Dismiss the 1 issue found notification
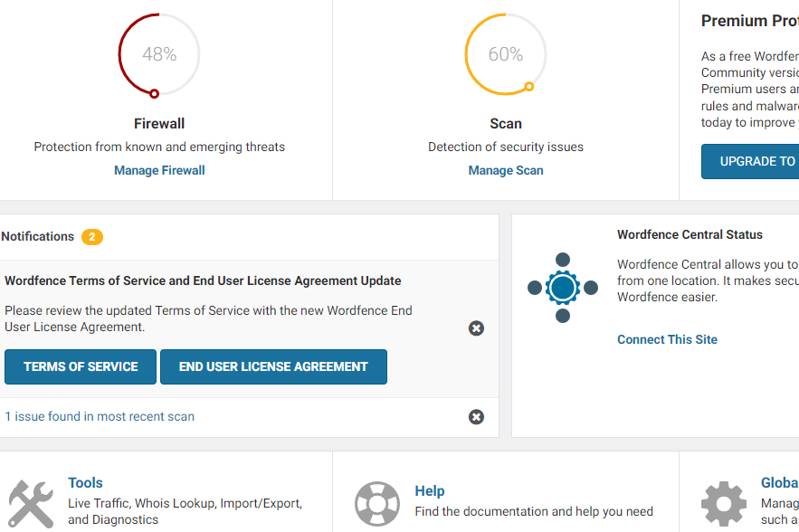This screenshot has width=799, height=532. 476,417
